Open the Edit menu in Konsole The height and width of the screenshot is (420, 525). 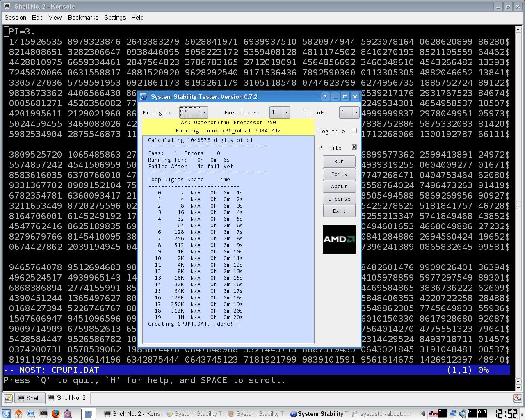pyautogui.click(x=37, y=18)
